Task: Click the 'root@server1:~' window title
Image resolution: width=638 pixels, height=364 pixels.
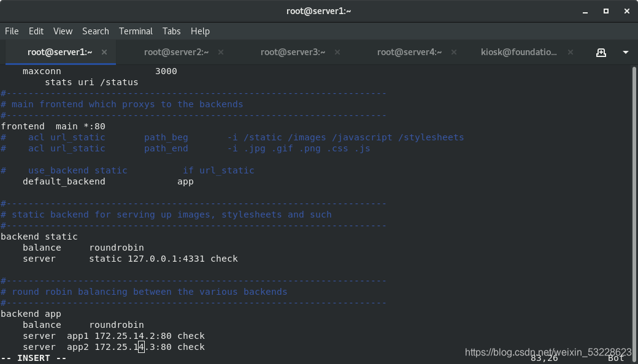Action: (x=318, y=11)
